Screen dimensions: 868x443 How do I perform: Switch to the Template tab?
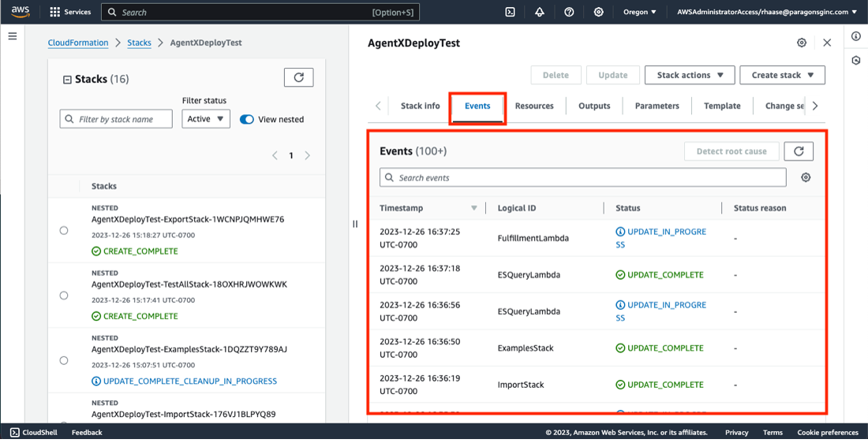click(x=722, y=106)
